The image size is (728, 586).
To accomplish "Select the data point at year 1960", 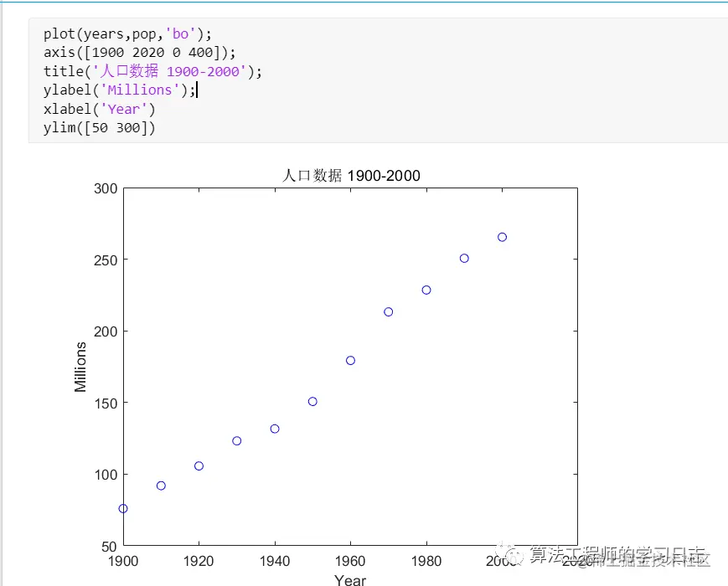I will 350,361.
